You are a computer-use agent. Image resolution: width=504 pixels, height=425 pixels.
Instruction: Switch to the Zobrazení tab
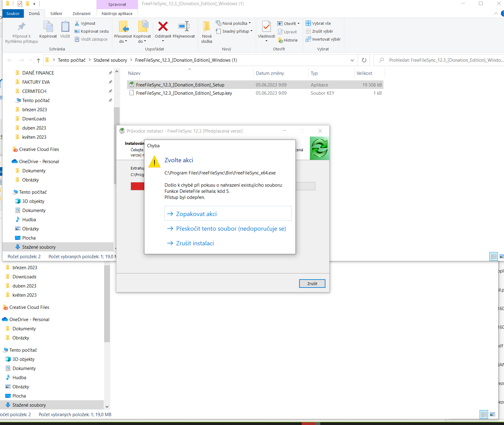coord(82,13)
